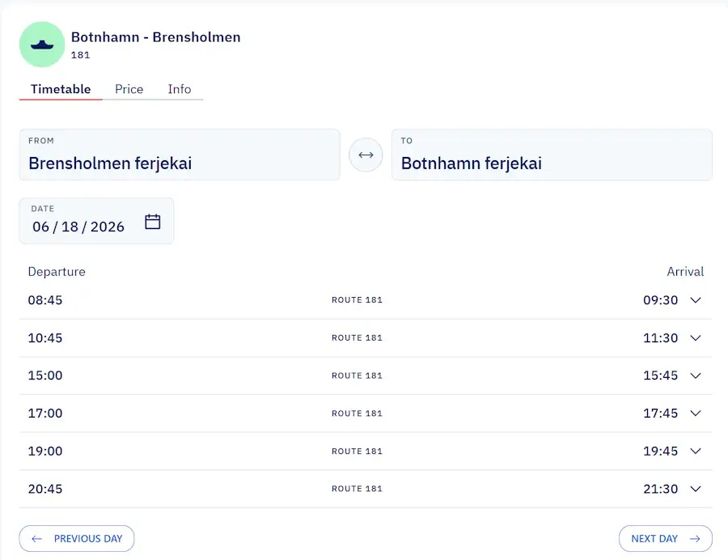Open the Info tab

click(x=180, y=89)
